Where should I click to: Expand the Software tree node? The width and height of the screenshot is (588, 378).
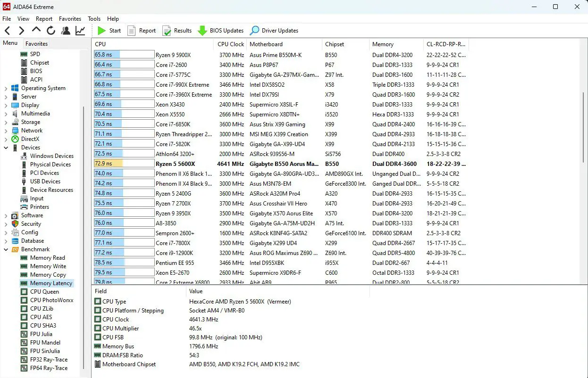pos(6,215)
